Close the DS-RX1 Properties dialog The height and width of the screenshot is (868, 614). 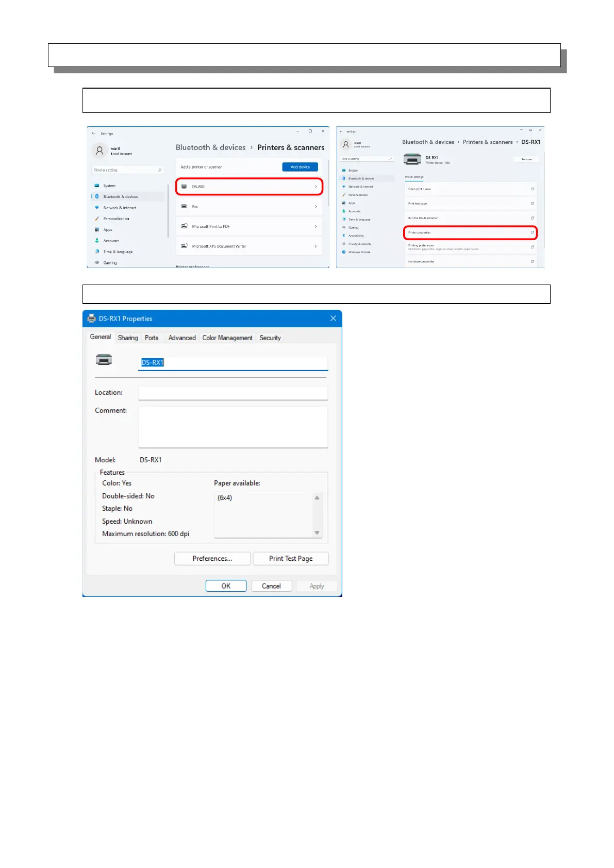333,319
